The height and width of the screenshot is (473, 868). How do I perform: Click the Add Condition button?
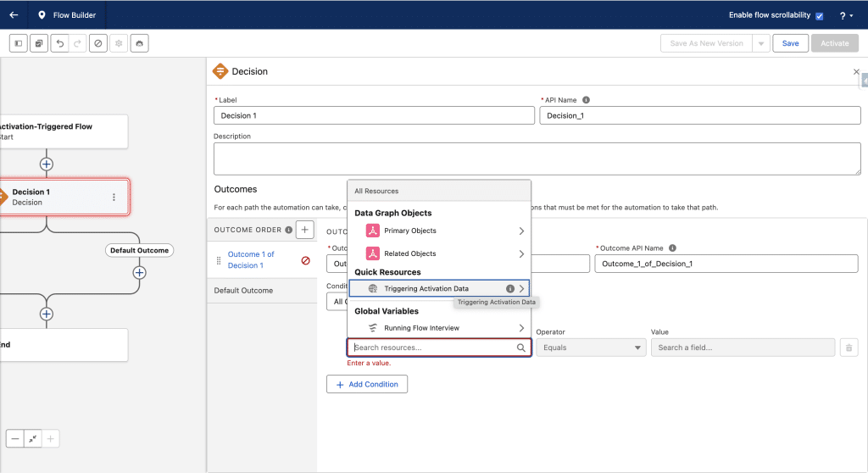(x=367, y=384)
